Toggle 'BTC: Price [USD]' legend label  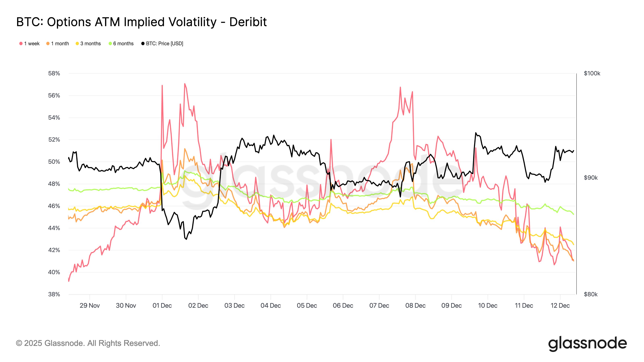(164, 44)
